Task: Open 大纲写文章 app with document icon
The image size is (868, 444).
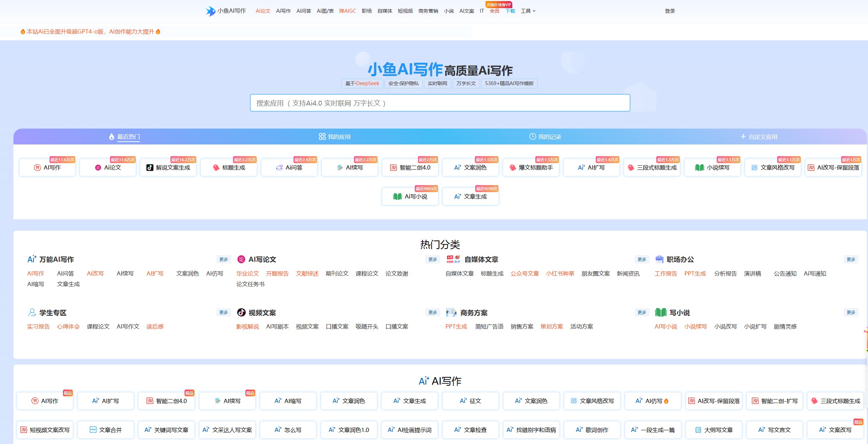Action: click(714, 430)
